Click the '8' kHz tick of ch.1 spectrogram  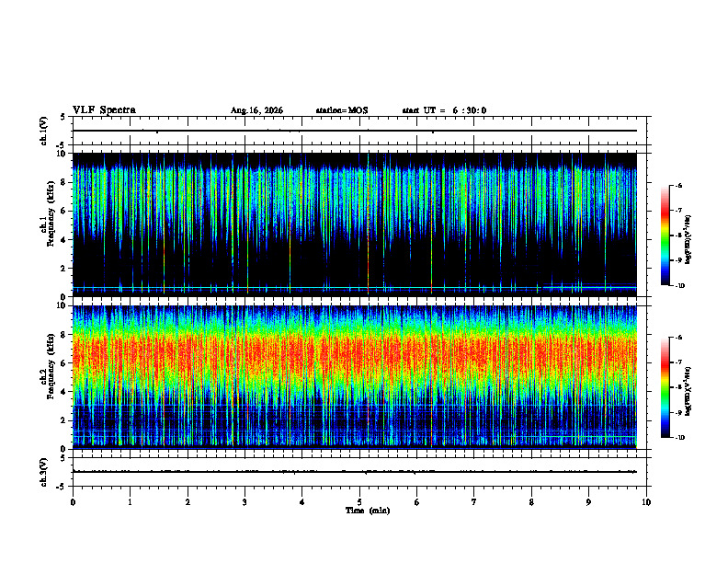tap(64, 182)
